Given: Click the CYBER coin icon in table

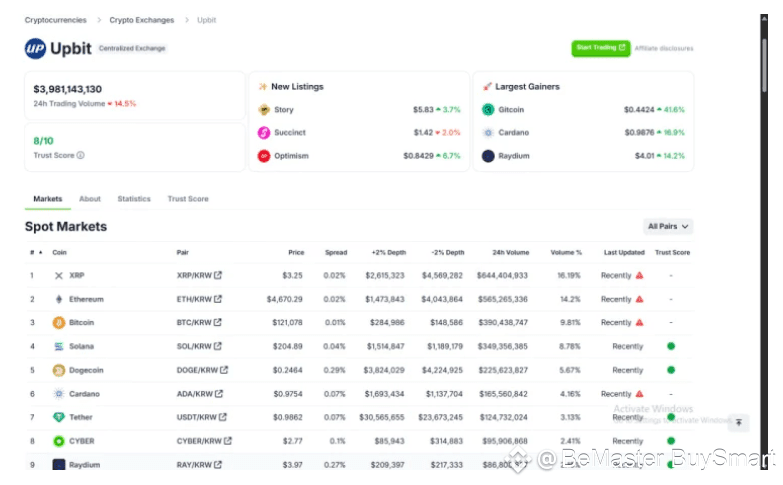Looking at the screenshot, I should (x=58, y=441).
